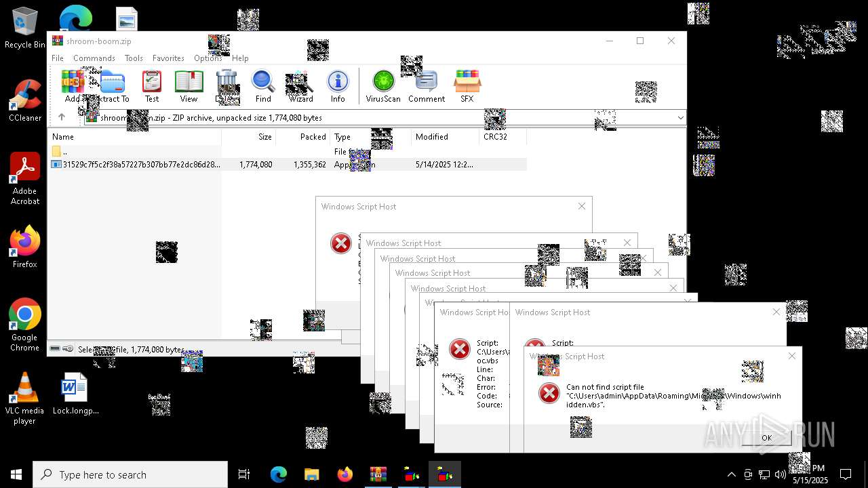The width and height of the screenshot is (868, 488).
Task: Open the notification center icon
Action: click(846, 474)
